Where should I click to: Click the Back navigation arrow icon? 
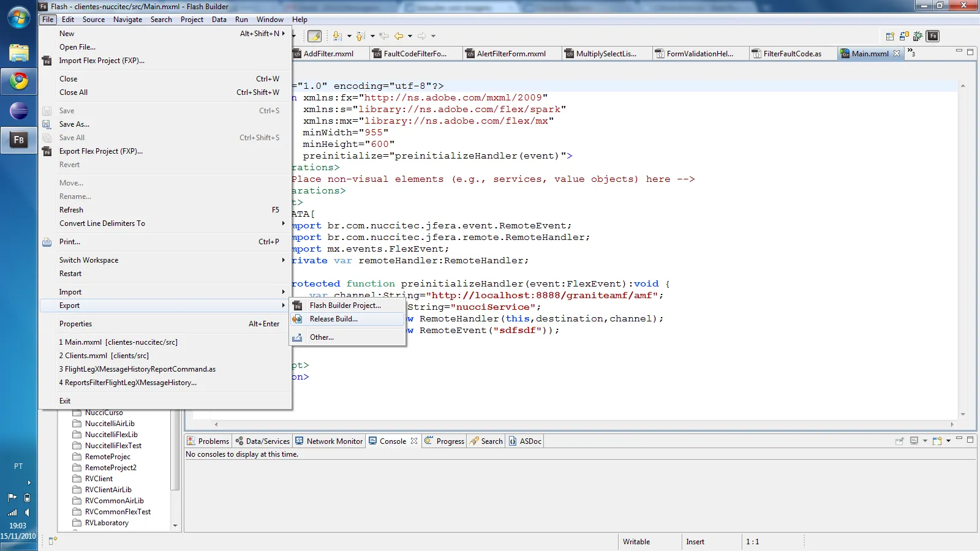click(399, 36)
